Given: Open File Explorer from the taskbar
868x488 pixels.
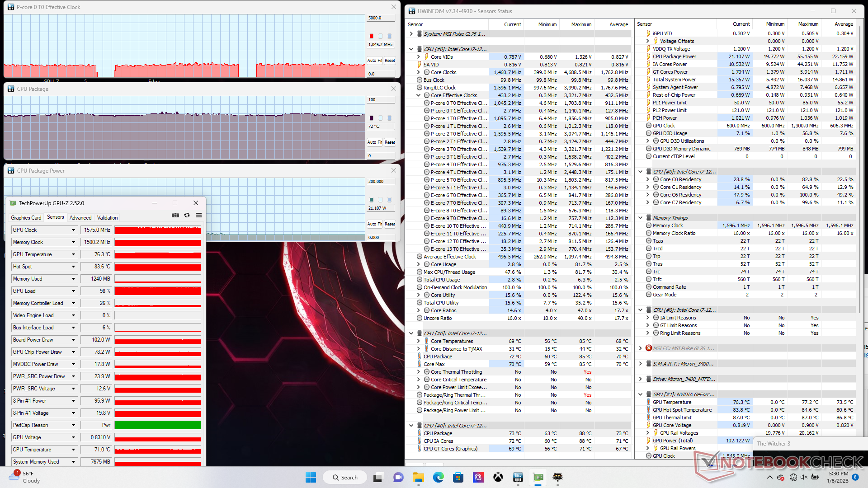Looking at the screenshot, I should point(418,477).
